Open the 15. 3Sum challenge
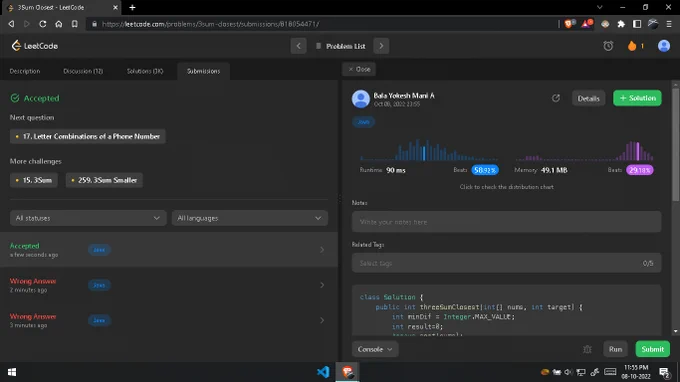680x382 pixels. [34, 180]
